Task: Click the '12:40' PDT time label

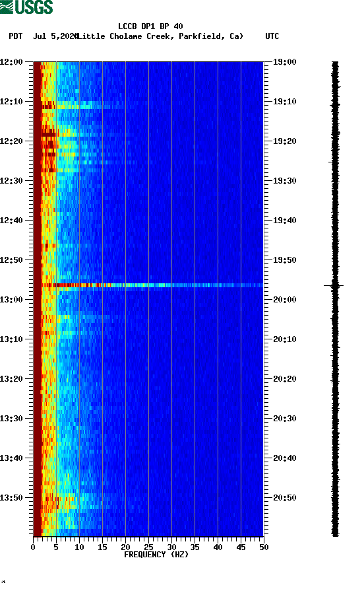Action: 12,220
